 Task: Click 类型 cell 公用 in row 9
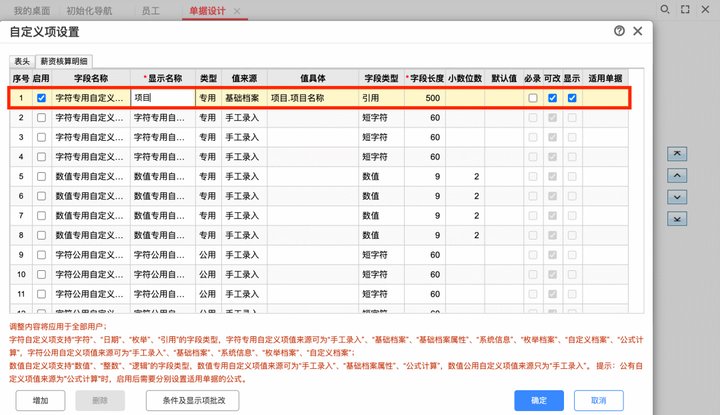coord(208,255)
